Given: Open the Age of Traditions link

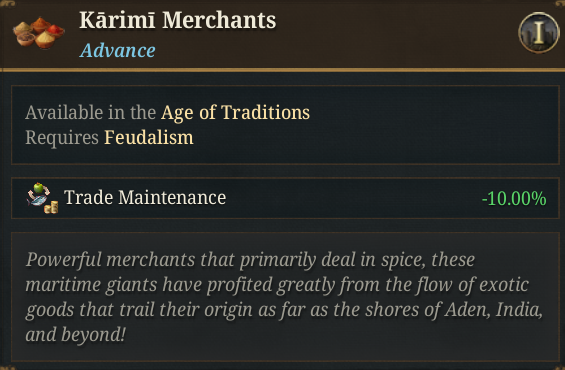Looking at the screenshot, I should pyautogui.click(x=235, y=112).
